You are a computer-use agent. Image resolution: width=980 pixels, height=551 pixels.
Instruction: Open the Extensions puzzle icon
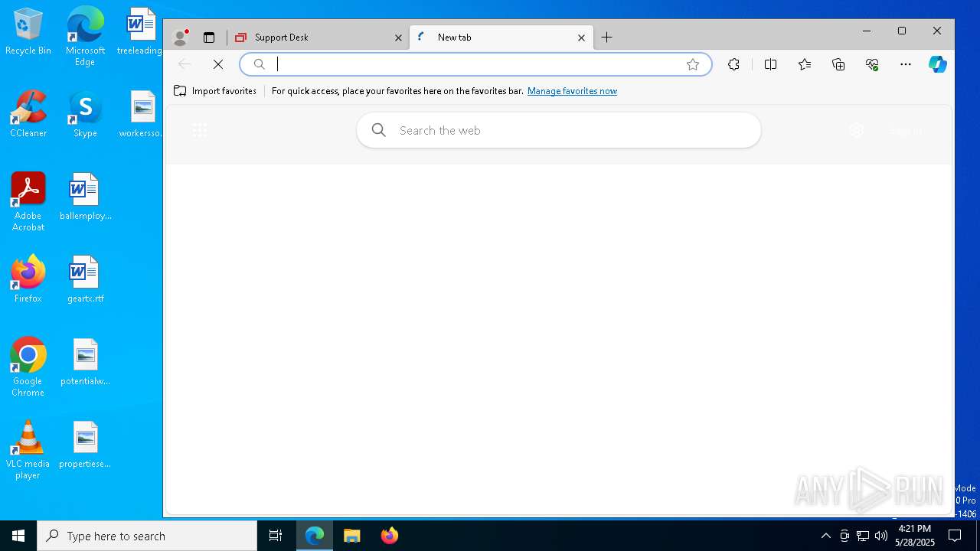click(x=733, y=64)
